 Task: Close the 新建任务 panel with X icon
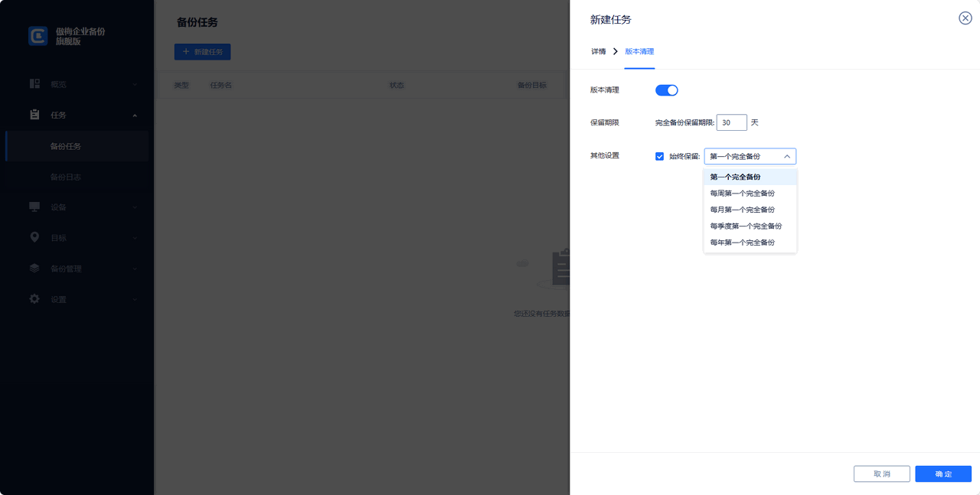pos(965,18)
